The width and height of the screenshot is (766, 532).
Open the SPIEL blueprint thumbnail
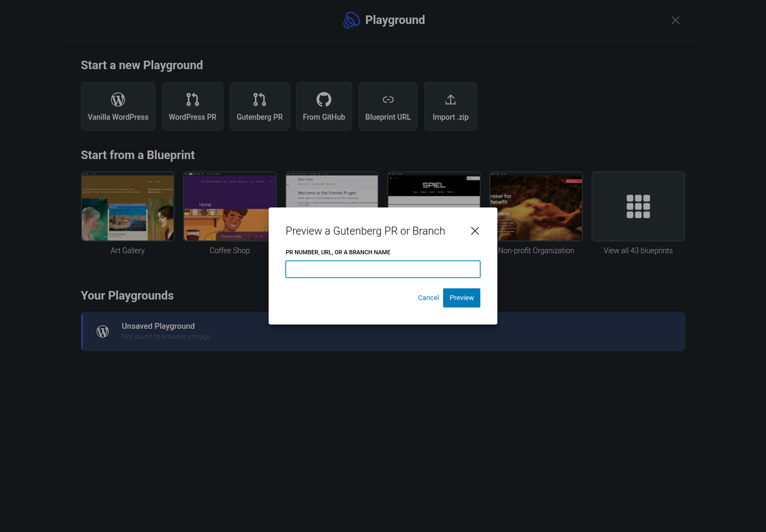[434, 189]
